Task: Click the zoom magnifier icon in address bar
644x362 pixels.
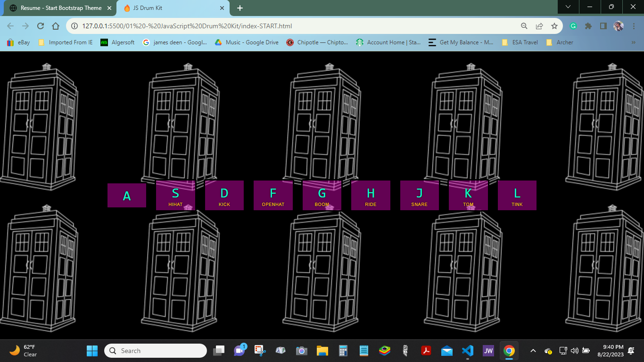Action: point(524,26)
